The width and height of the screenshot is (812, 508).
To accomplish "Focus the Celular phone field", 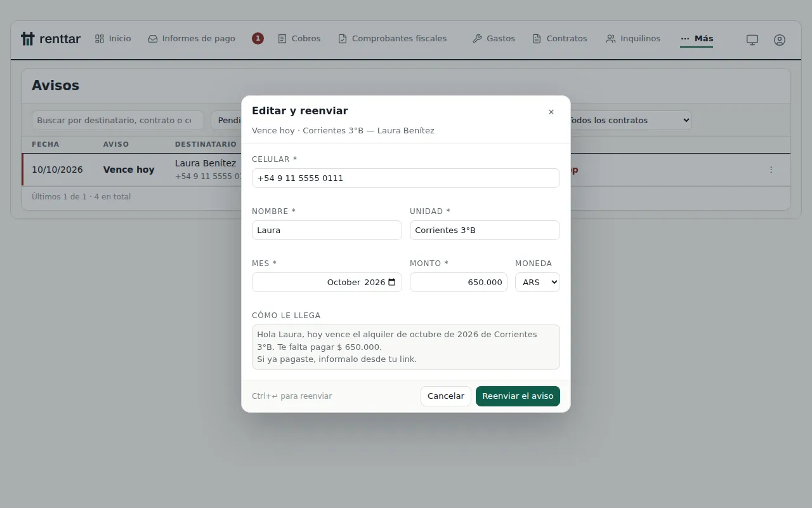I will tap(406, 178).
